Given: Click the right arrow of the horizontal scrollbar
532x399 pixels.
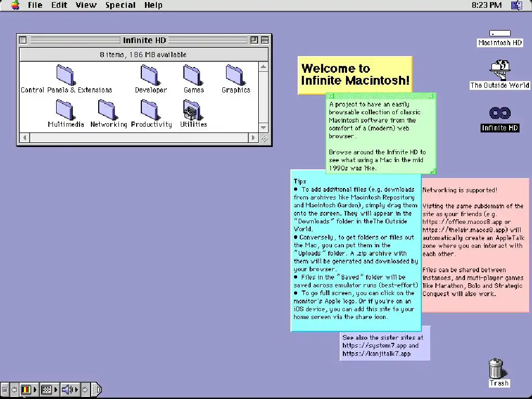Looking at the screenshot, I should (x=253, y=138).
